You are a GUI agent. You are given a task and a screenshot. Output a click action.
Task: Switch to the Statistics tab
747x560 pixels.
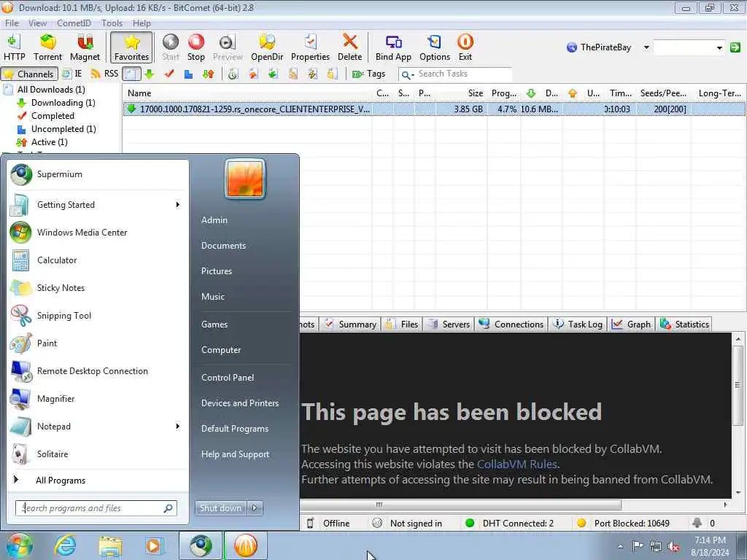point(684,324)
